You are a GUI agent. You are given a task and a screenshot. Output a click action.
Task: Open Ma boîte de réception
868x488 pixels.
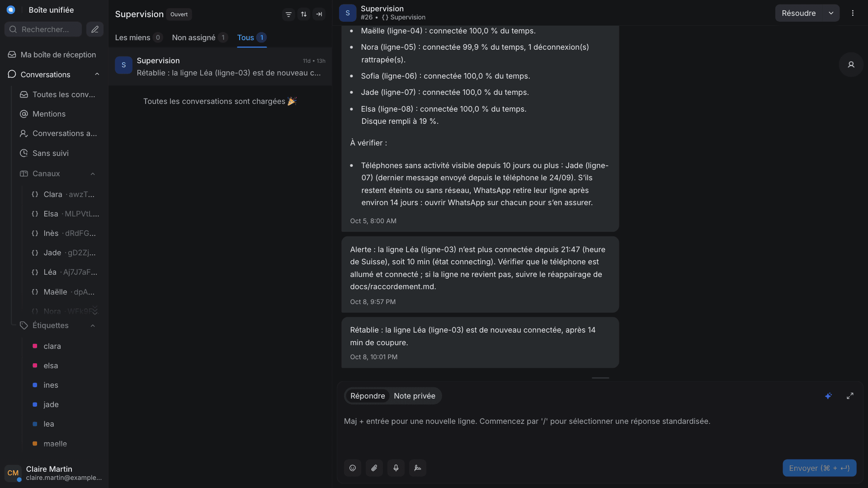54,55
